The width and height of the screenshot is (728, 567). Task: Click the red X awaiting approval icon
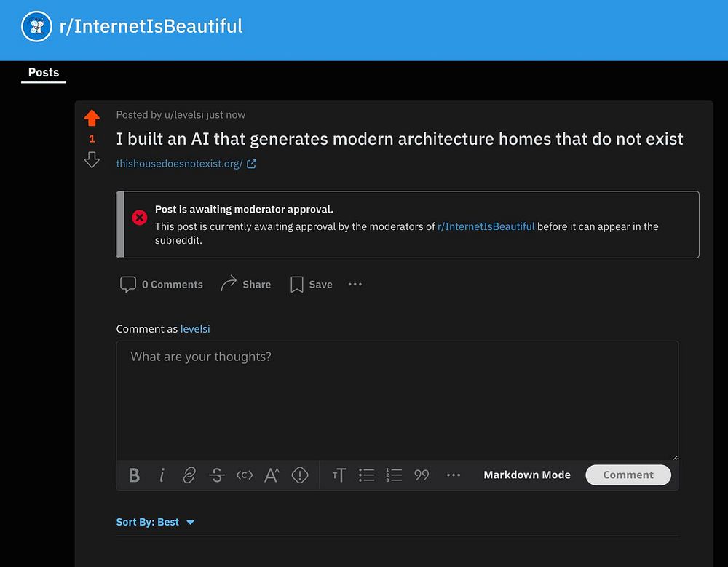tap(139, 218)
